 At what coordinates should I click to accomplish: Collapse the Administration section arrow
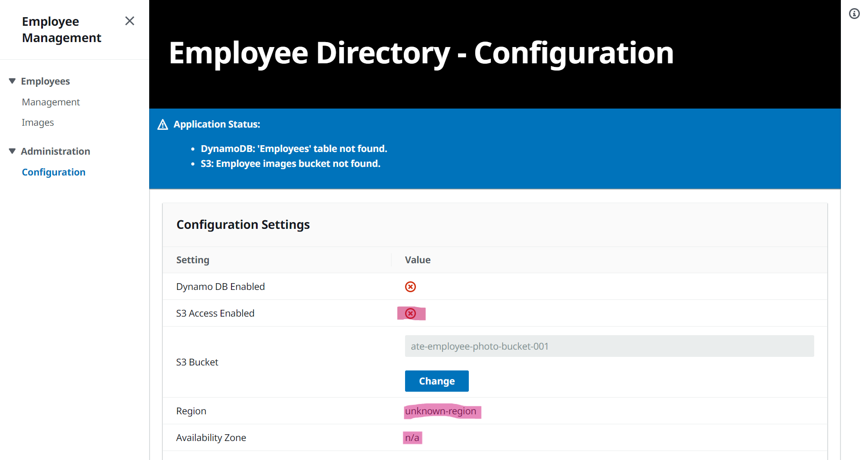[x=12, y=151]
